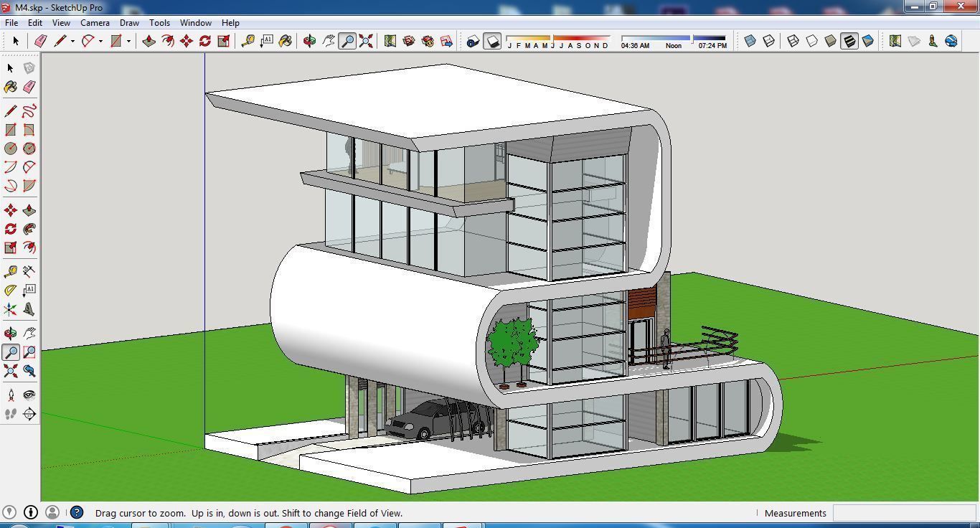Click the 'Noon' label on the time slider
Image resolution: width=980 pixels, height=528 pixels.
tap(674, 46)
